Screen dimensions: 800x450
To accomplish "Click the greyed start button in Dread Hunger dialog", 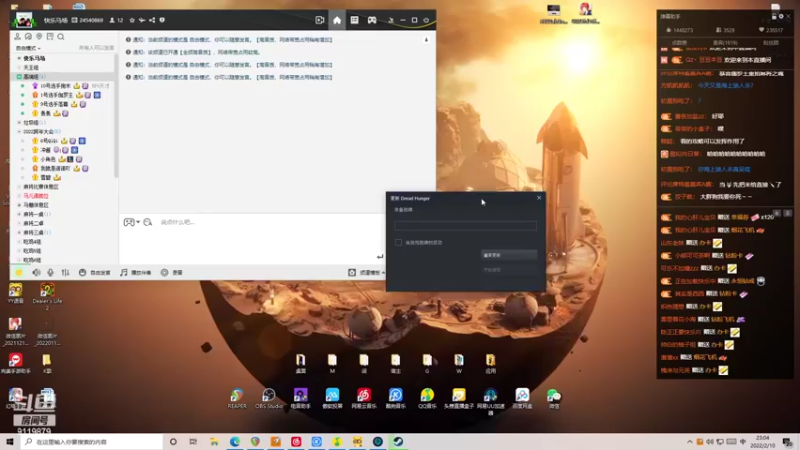I will coord(509,269).
